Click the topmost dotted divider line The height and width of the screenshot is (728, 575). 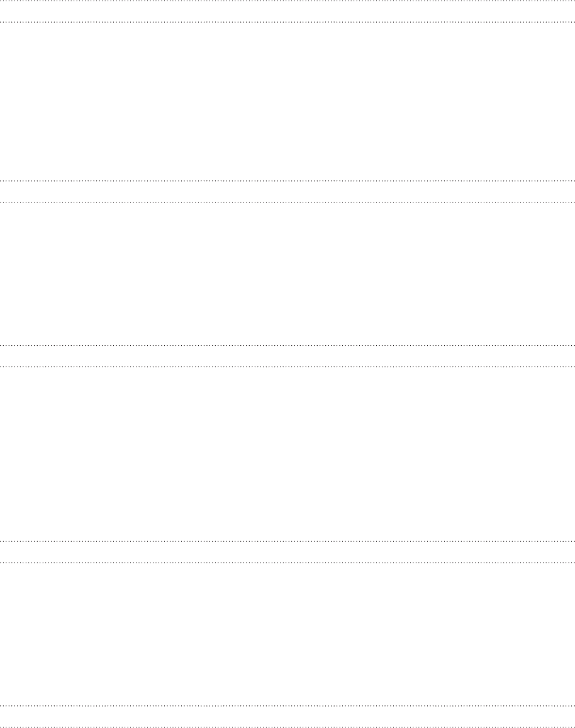pos(287,1)
